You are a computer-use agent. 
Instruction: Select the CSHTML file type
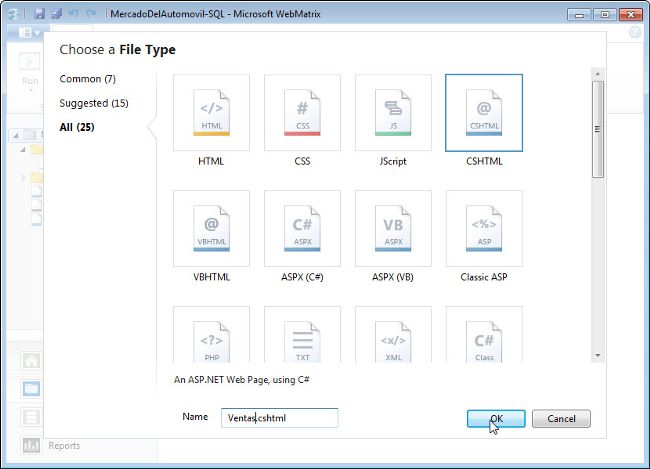484,113
